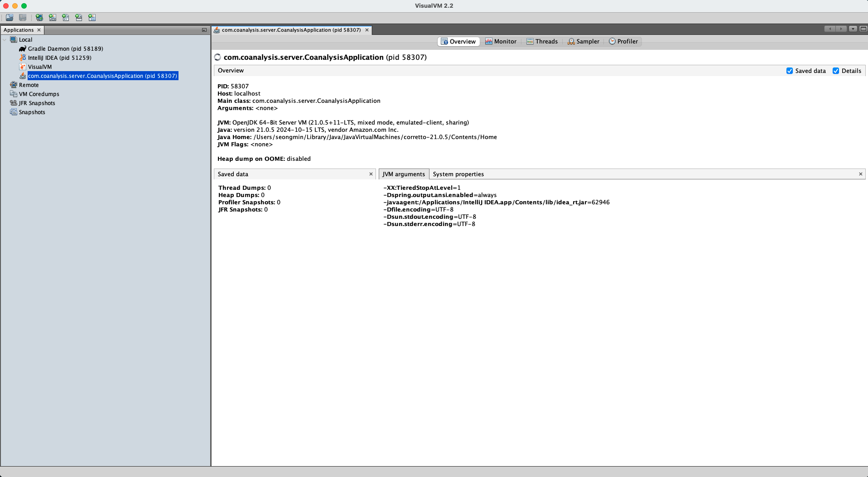Select the CoanalysisApplication (pid 58307) document tab

[291, 30]
